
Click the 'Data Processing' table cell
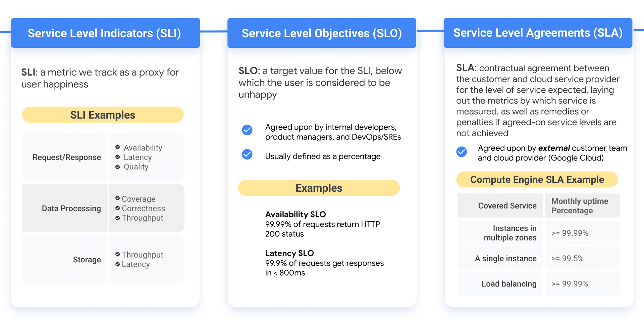pos(65,208)
